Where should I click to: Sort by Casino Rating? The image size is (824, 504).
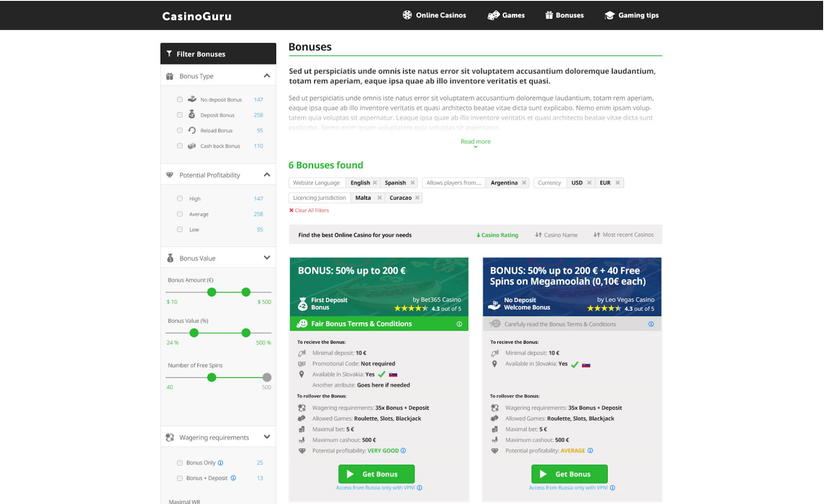[x=497, y=235]
